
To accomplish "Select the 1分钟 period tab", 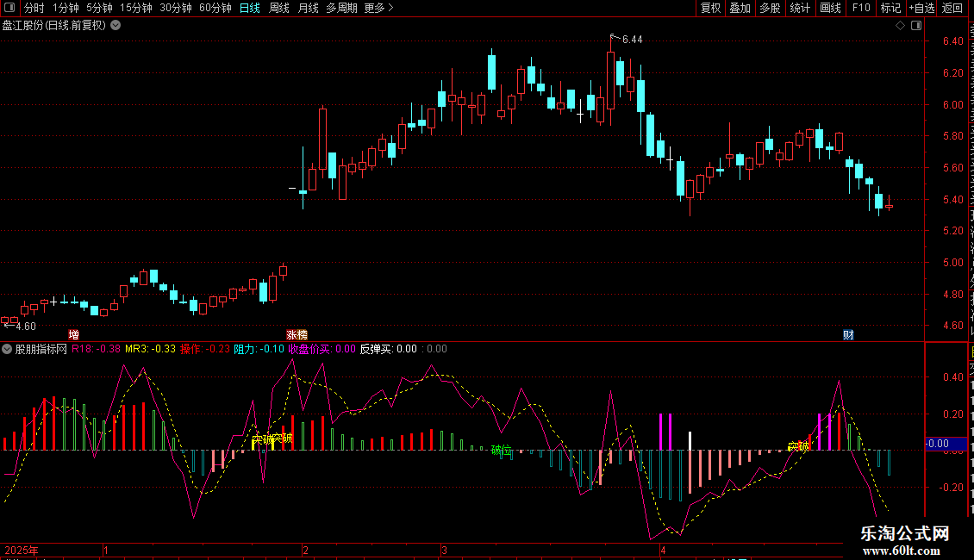I will 66,8.
